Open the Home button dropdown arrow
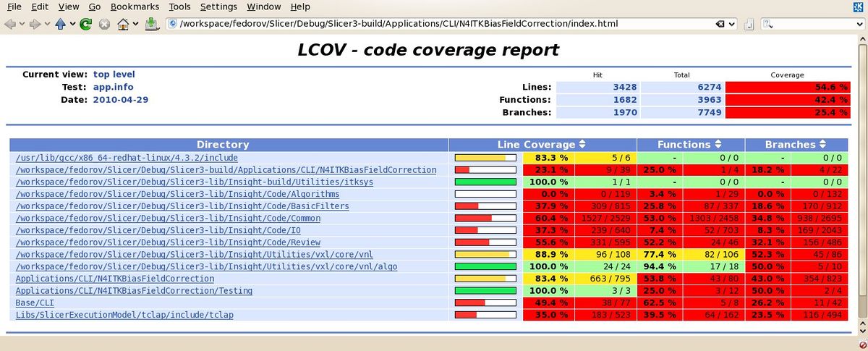The width and height of the screenshot is (868, 351). [x=136, y=24]
